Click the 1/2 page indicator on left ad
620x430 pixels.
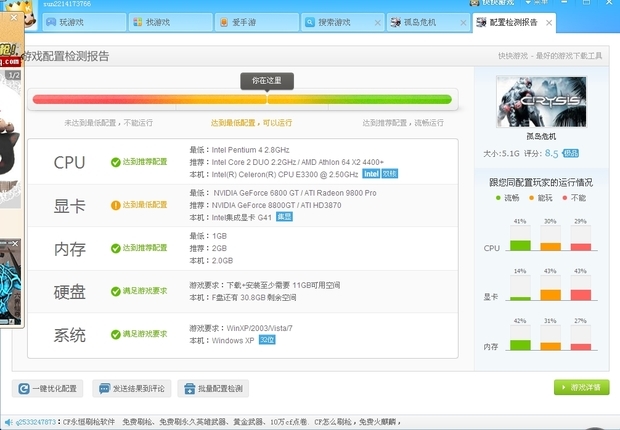(14, 75)
